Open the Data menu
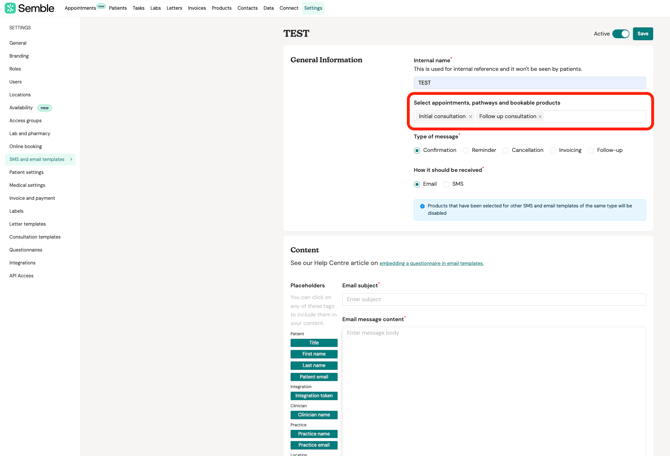This screenshot has width=670, height=456. coord(269,8)
